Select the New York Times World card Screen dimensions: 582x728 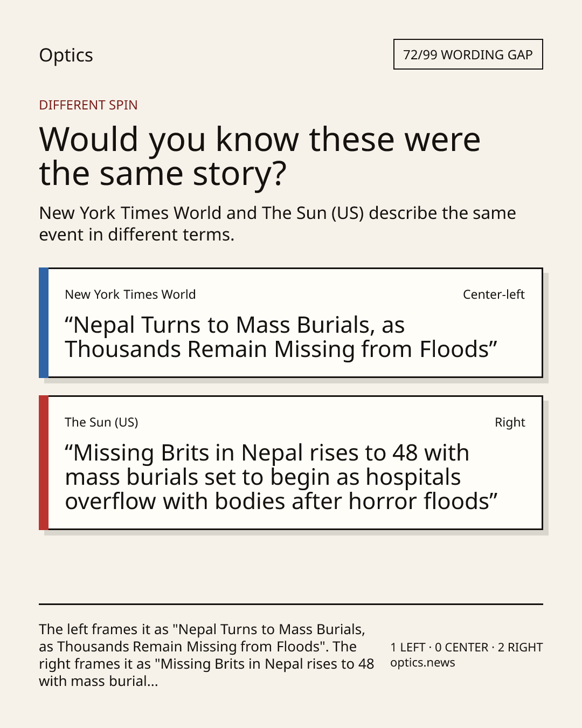coord(291,322)
